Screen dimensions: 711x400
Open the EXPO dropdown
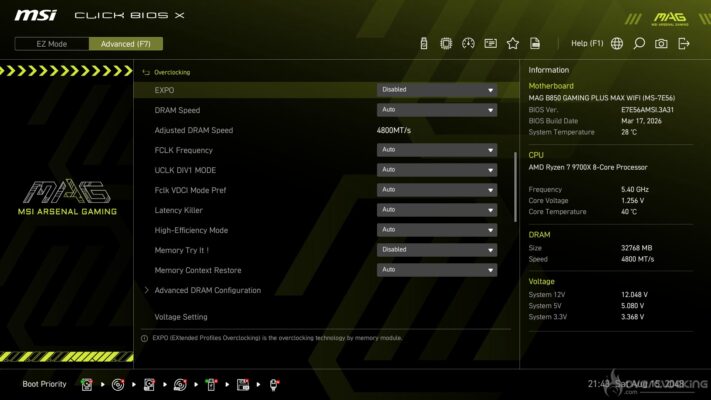tap(437, 90)
